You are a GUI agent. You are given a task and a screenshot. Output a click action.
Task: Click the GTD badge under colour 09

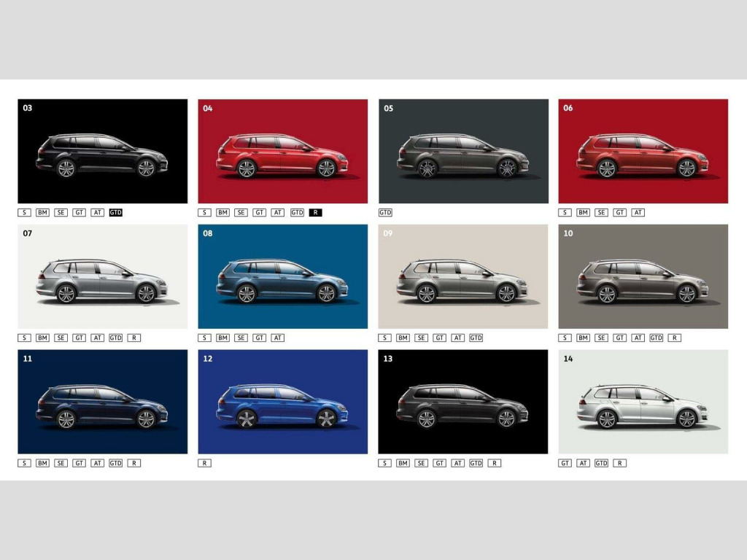(x=476, y=338)
